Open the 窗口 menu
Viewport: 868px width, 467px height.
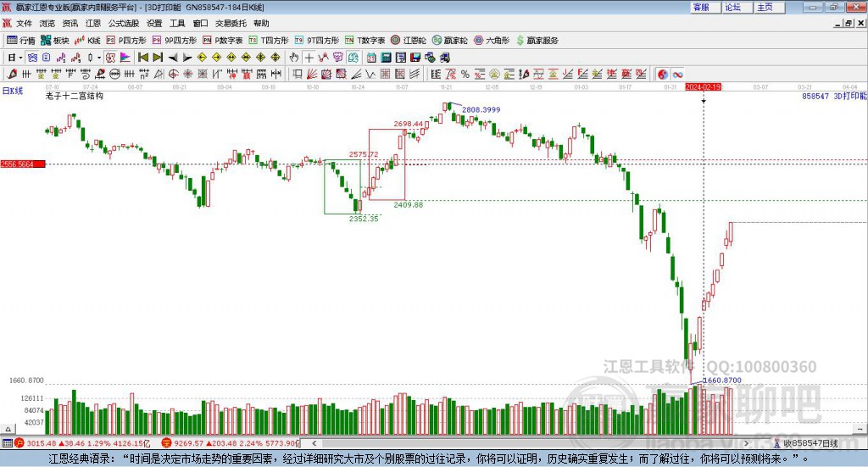point(200,23)
